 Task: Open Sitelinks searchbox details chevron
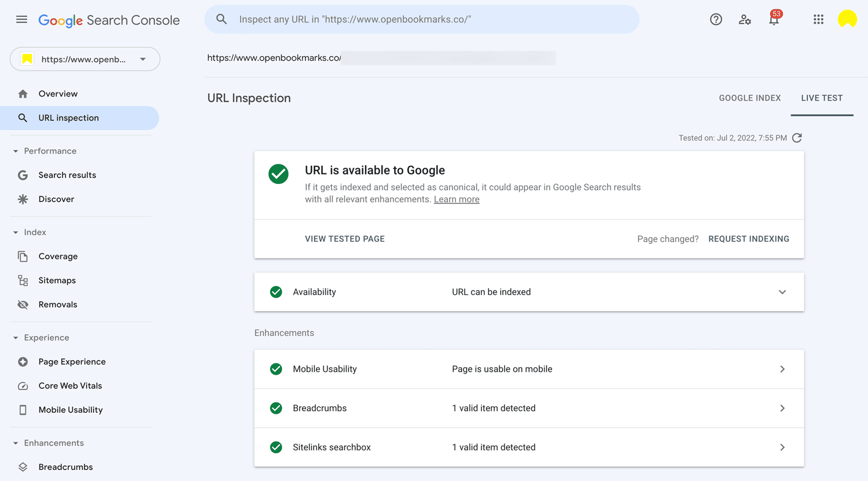point(782,447)
